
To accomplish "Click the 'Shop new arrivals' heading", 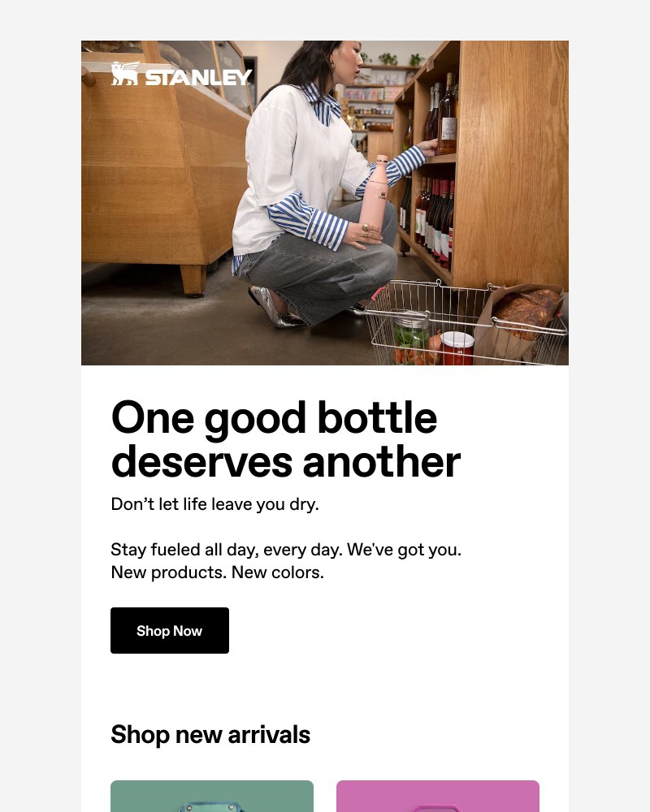I will click(210, 734).
